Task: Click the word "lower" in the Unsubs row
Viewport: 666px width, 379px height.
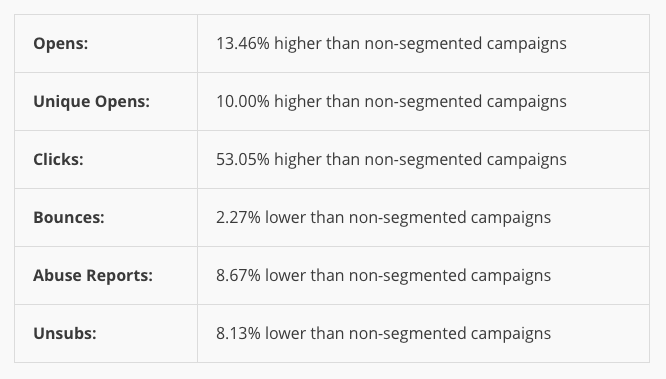Action: pos(285,334)
